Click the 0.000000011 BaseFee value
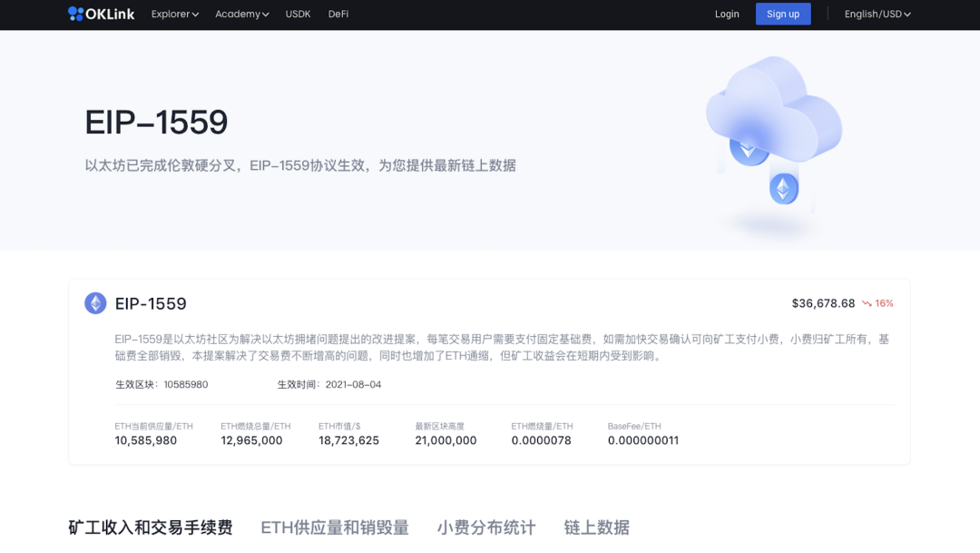The image size is (980, 553). (643, 440)
